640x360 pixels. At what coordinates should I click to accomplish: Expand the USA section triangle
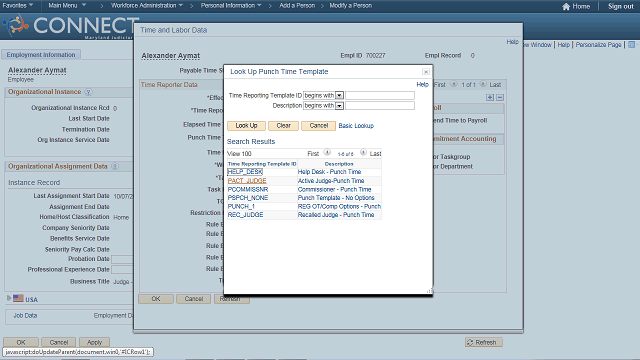point(9,298)
